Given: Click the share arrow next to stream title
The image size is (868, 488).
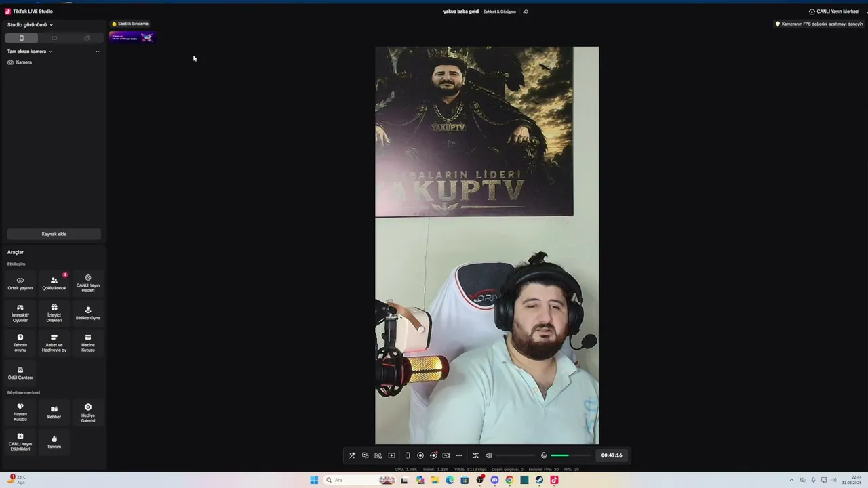Looking at the screenshot, I should (526, 12).
